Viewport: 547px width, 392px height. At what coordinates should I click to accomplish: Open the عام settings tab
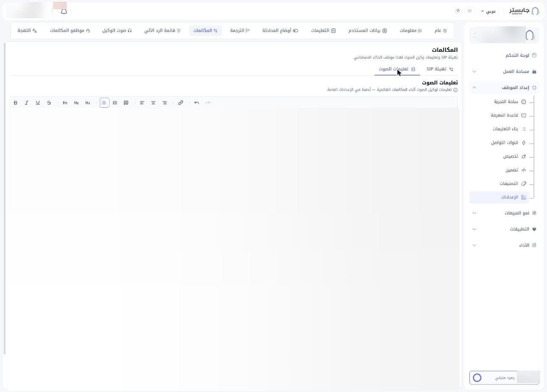tap(440, 31)
